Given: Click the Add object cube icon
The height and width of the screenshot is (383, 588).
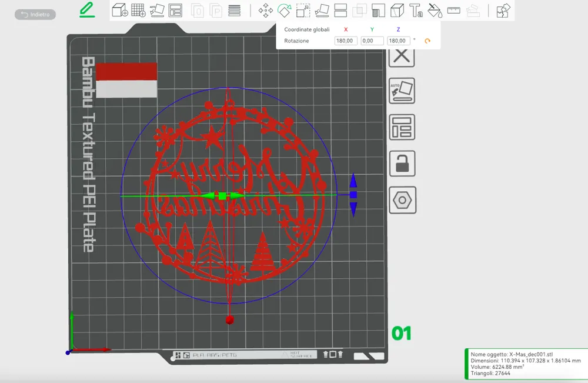Looking at the screenshot, I should (x=119, y=10).
